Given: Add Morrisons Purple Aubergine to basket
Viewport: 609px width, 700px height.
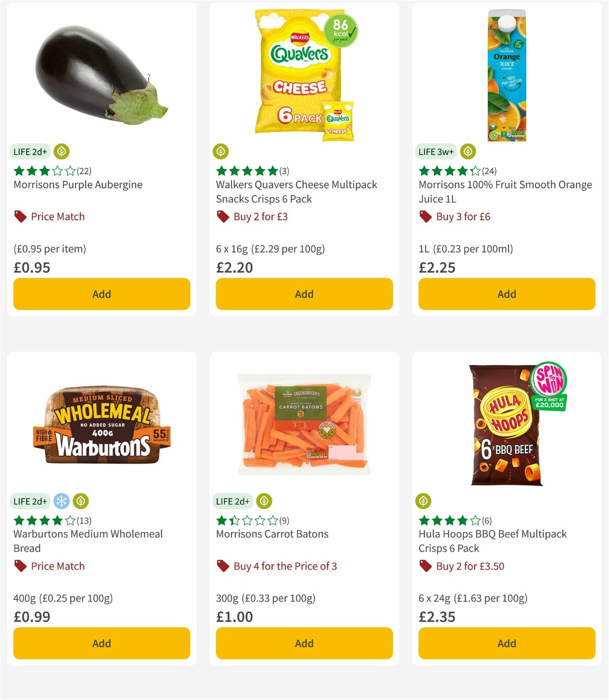Looking at the screenshot, I should pyautogui.click(x=101, y=294).
